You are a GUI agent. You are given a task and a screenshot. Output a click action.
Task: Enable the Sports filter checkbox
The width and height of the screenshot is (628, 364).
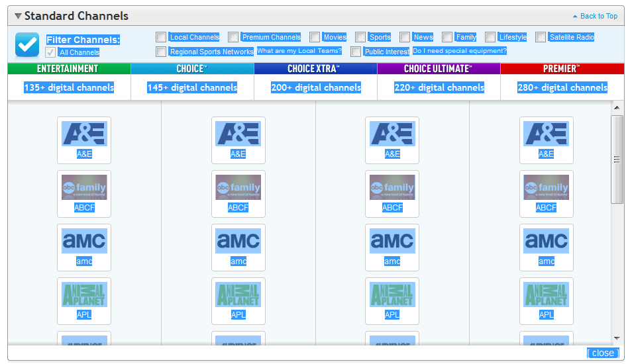click(x=360, y=37)
